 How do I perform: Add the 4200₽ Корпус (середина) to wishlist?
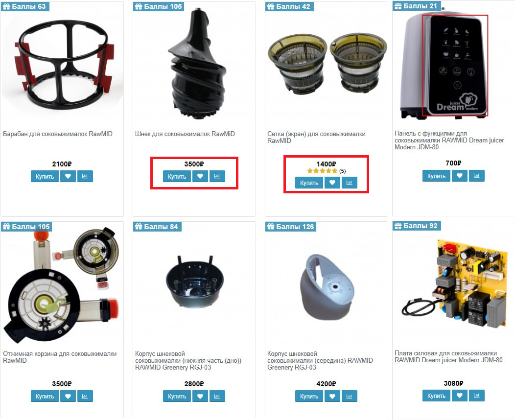pyautogui.click(x=332, y=396)
